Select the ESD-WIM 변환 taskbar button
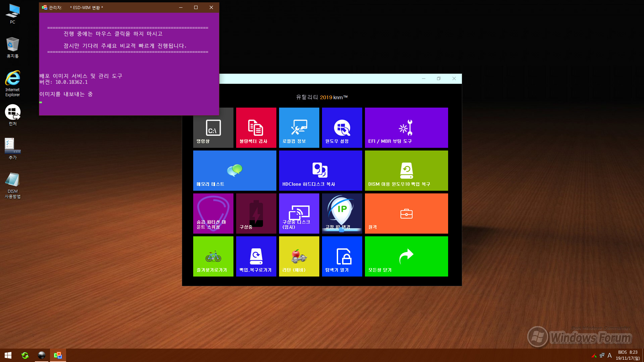This screenshot has height=362, width=644. click(58, 355)
